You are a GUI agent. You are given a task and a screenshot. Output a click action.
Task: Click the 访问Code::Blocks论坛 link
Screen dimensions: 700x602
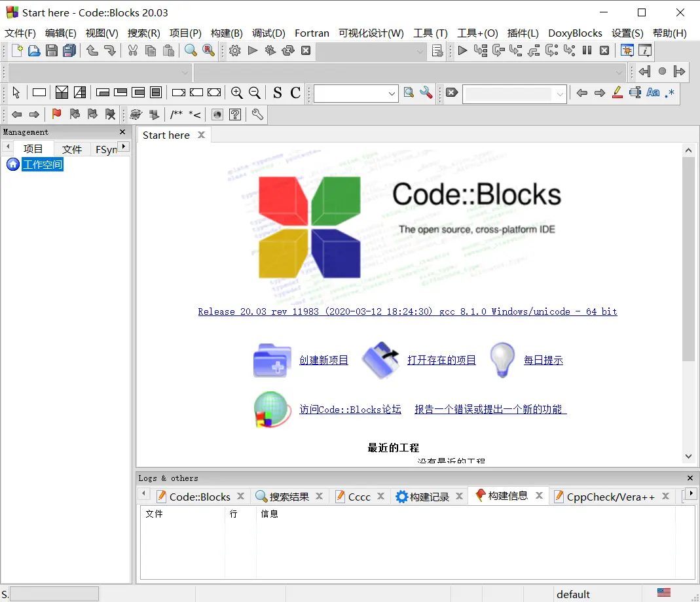350,409
